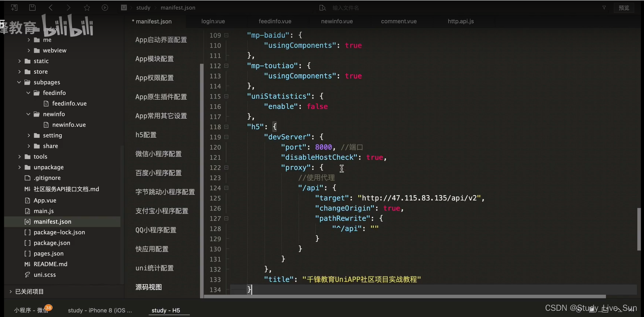The image size is (644, 317).
Task: Click the bookmark star icon
Action: click(87, 8)
